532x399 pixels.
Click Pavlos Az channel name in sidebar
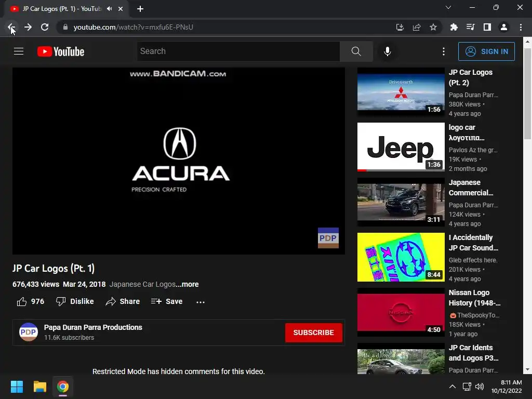[x=473, y=150]
